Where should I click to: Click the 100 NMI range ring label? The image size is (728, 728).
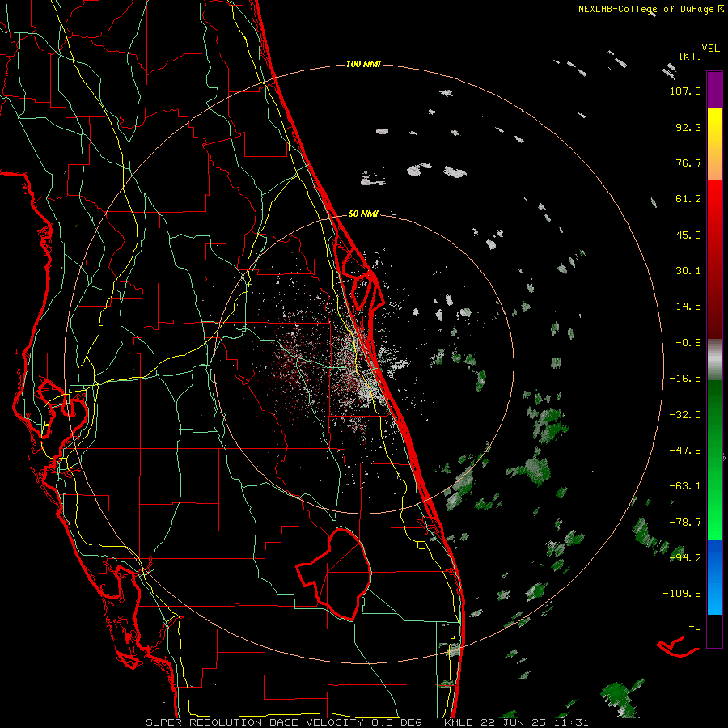[x=363, y=64]
